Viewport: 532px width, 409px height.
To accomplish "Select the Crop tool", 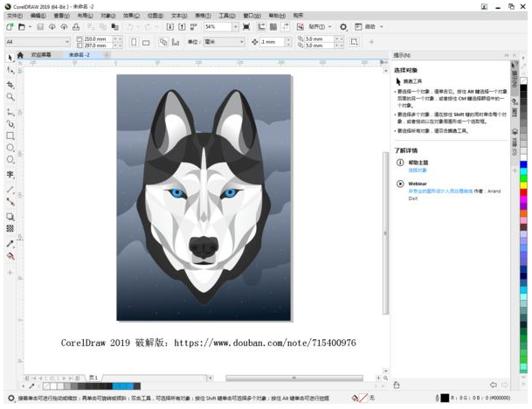I will point(10,85).
